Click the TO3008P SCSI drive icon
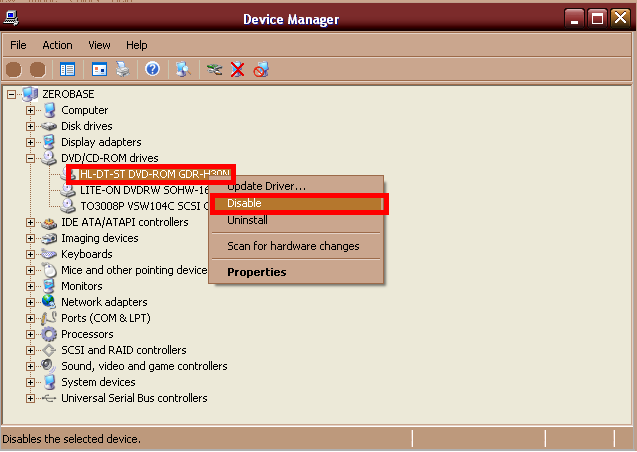 click(68, 206)
